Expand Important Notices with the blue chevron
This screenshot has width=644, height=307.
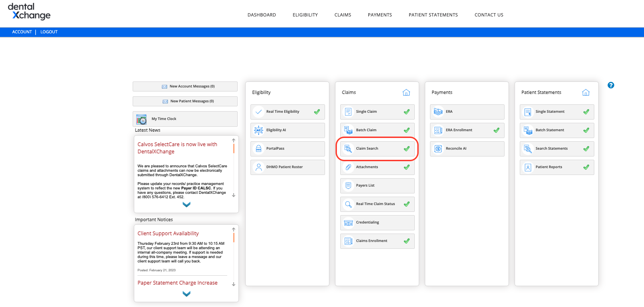186,294
